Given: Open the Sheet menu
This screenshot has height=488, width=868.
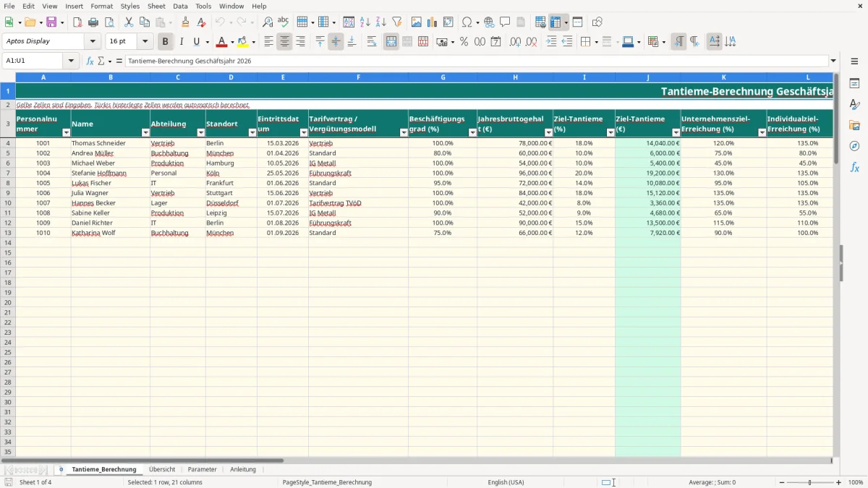Looking at the screenshot, I should 156,6.
